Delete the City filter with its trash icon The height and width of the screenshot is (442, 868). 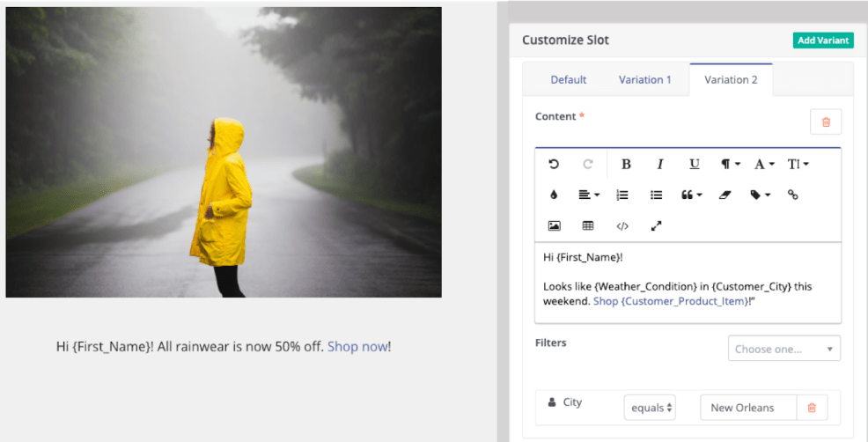pos(812,408)
